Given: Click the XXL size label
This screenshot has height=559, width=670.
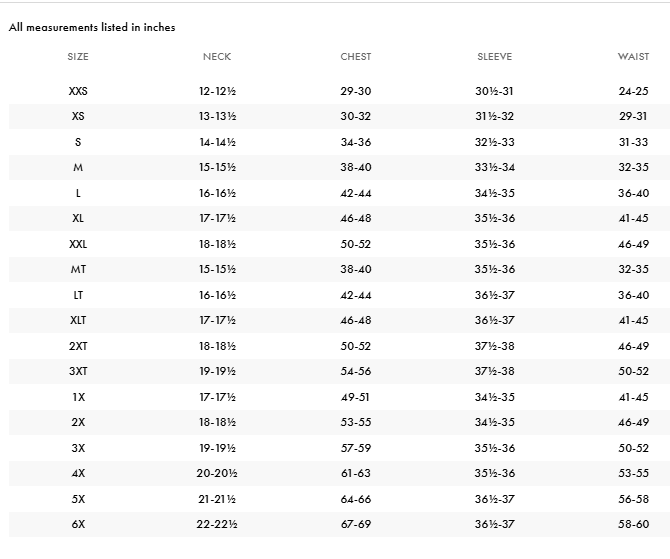Looking at the screenshot, I should click(78, 244).
